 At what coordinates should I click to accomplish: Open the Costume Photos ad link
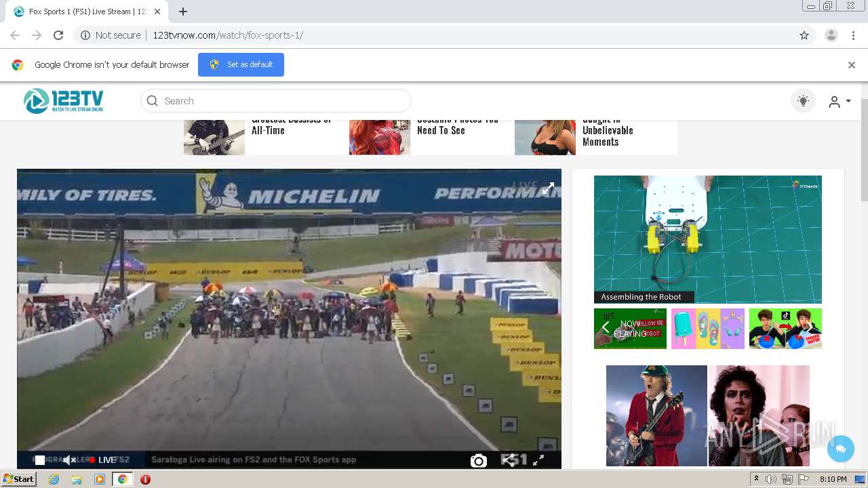pyautogui.click(x=458, y=125)
